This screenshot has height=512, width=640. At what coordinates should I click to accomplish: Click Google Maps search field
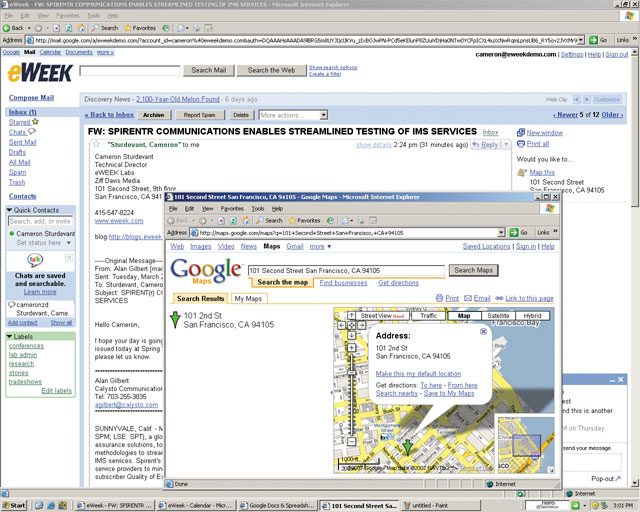tap(347, 270)
